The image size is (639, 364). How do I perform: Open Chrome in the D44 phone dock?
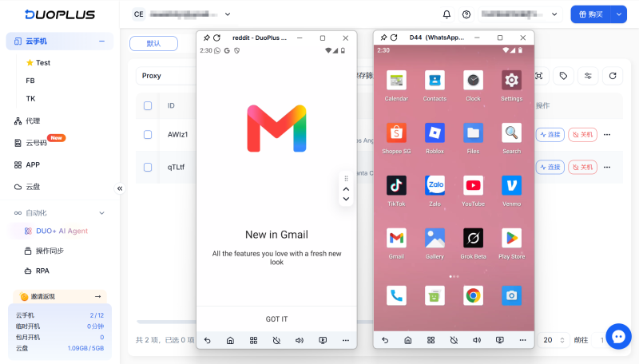473,295
